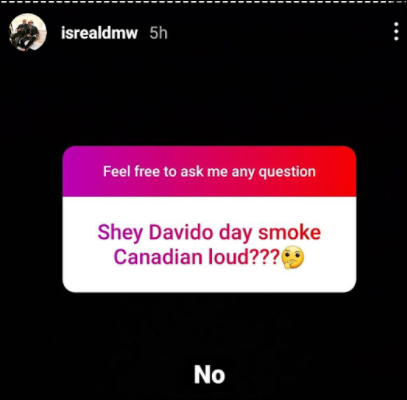
Task: Click the 'Canadian loud???' text line
Action: coord(197,258)
